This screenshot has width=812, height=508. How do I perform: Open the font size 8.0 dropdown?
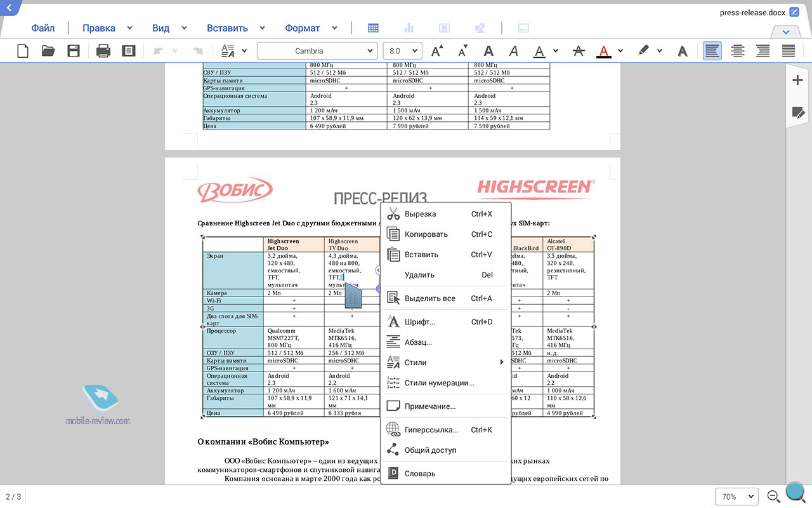point(403,51)
